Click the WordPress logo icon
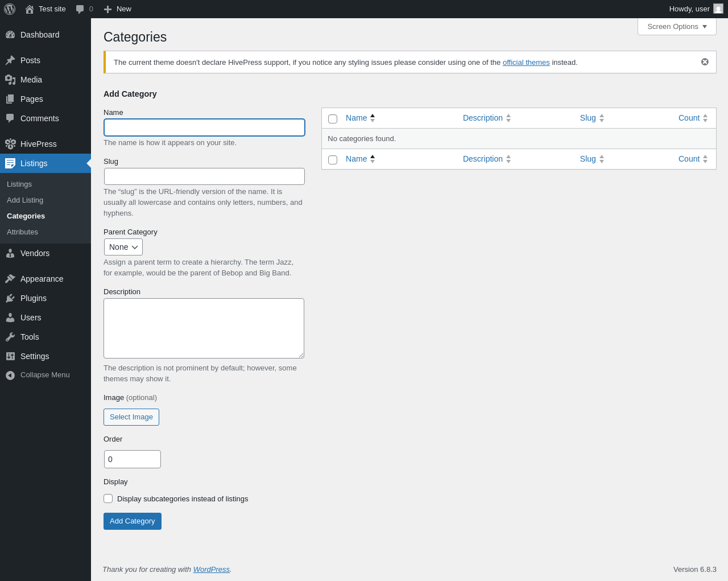This screenshot has height=581, width=728. pos(10,9)
